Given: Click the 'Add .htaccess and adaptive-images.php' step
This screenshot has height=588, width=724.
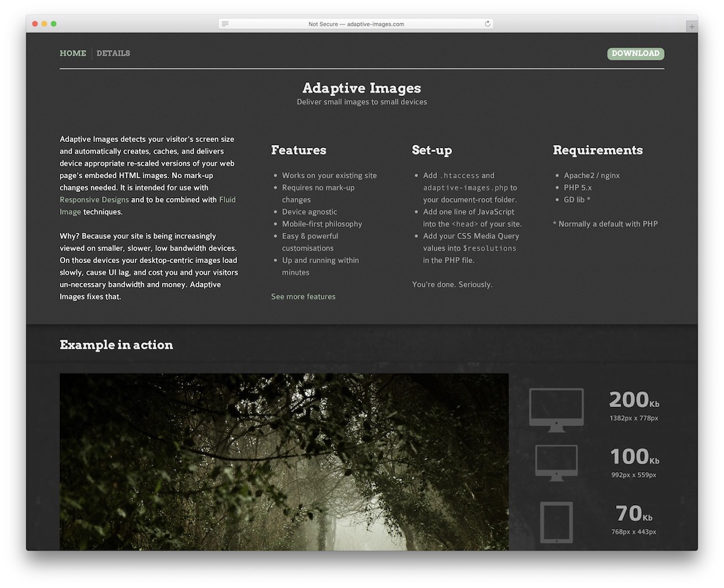Looking at the screenshot, I should tap(470, 187).
